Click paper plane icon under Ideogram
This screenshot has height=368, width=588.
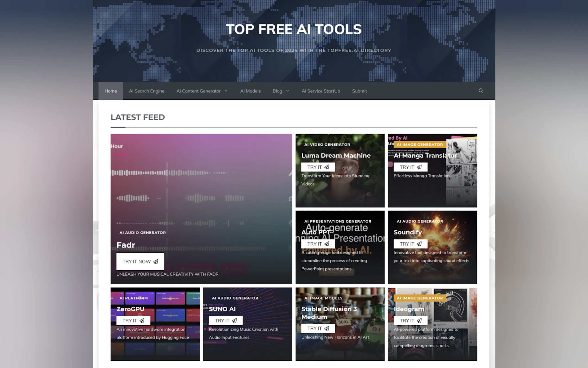click(419, 320)
